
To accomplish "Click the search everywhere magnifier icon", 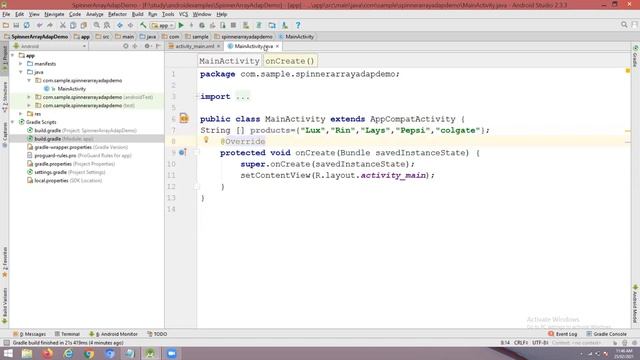I will click(624, 25).
